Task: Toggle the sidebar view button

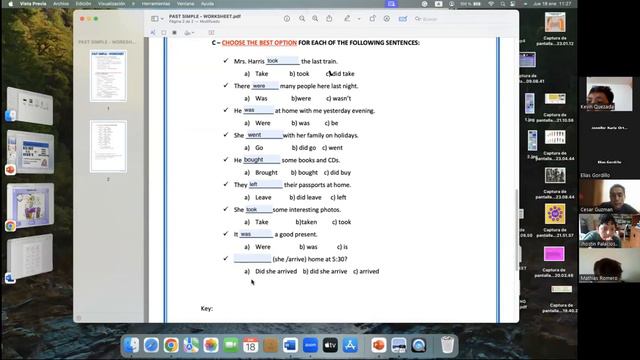Action: [155, 19]
